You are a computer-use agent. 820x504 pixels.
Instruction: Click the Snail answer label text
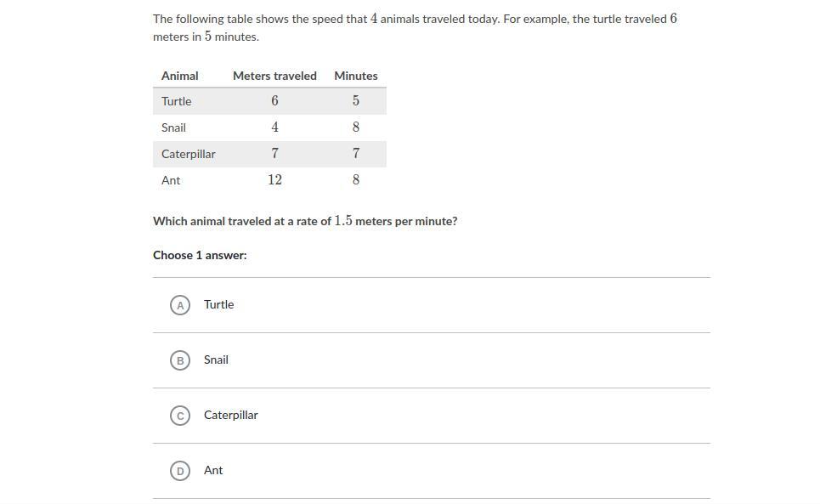tap(216, 360)
